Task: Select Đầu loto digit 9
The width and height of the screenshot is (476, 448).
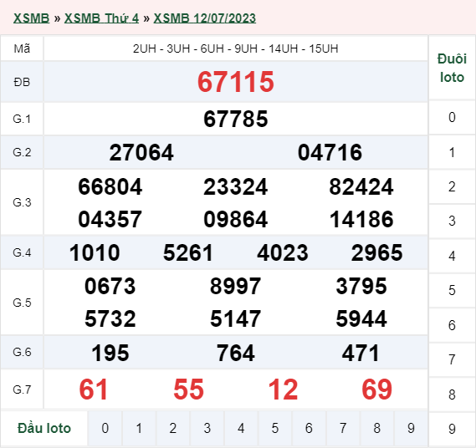Action: [411, 428]
